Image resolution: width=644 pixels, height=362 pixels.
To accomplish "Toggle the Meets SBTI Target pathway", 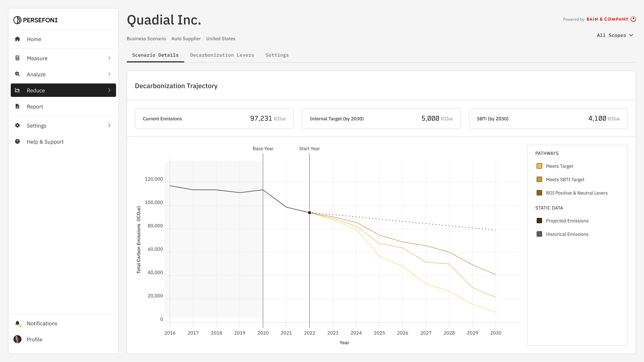I will tap(539, 179).
